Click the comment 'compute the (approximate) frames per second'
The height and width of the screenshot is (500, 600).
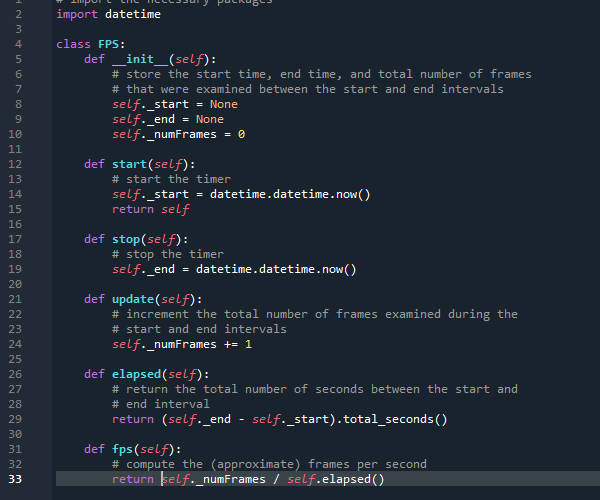click(x=276, y=464)
